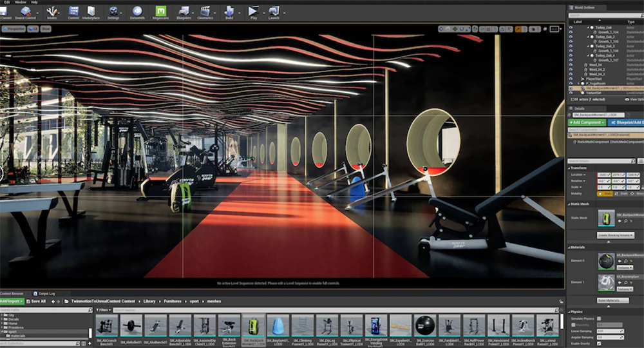Open the Window menu

21,2
